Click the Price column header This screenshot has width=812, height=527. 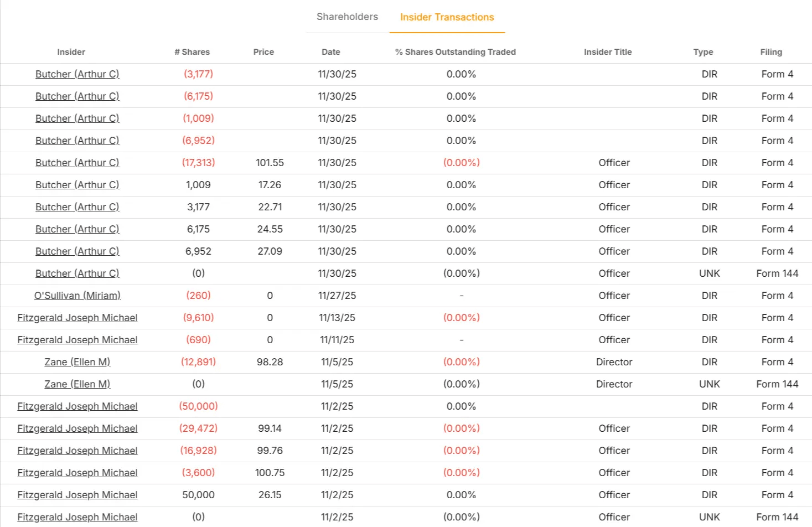click(263, 52)
